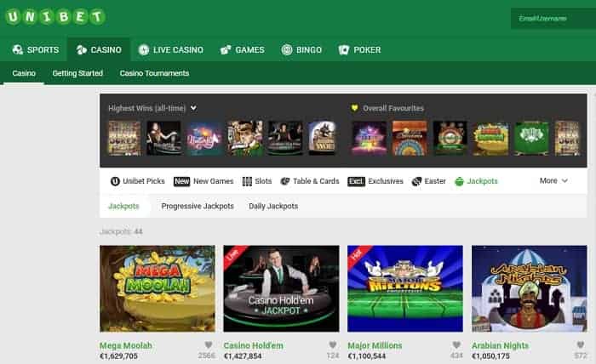Open the Mega Moolah game tile

coord(158,288)
